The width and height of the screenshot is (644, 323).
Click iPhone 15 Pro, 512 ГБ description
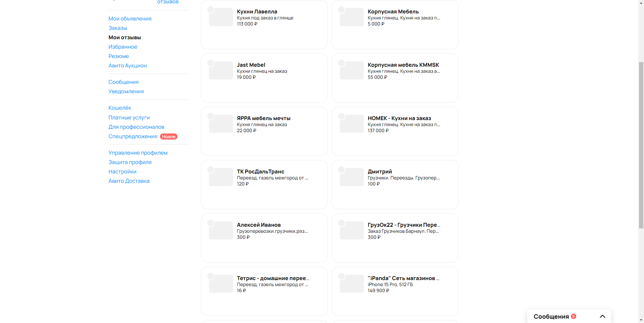click(390, 285)
